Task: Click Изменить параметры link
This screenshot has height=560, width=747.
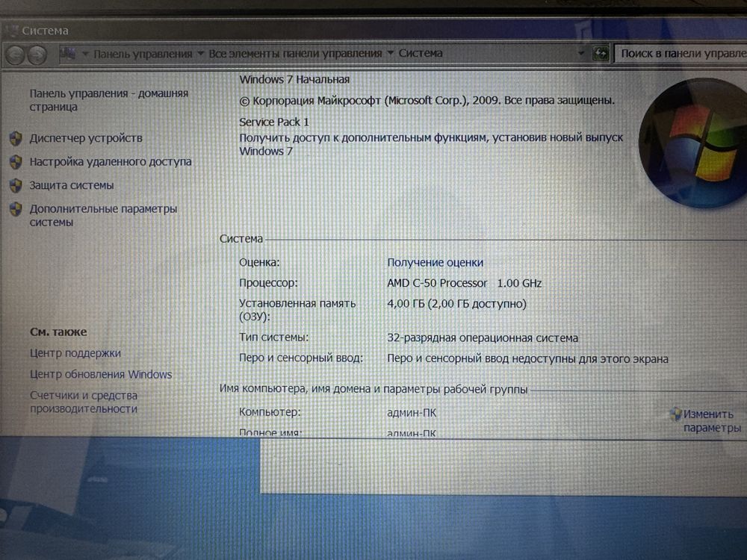Action: click(x=712, y=421)
